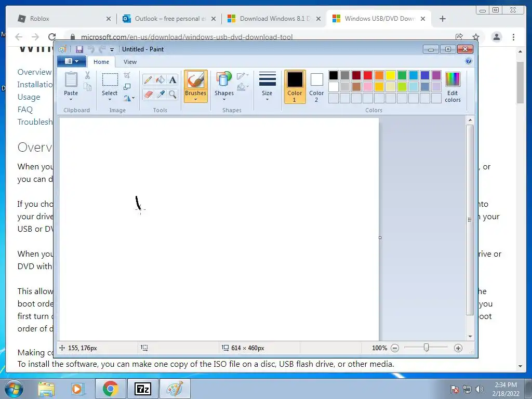Click the Copy icon in Clipboard group
This screenshot has width=532, height=399.
(x=87, y=87)
